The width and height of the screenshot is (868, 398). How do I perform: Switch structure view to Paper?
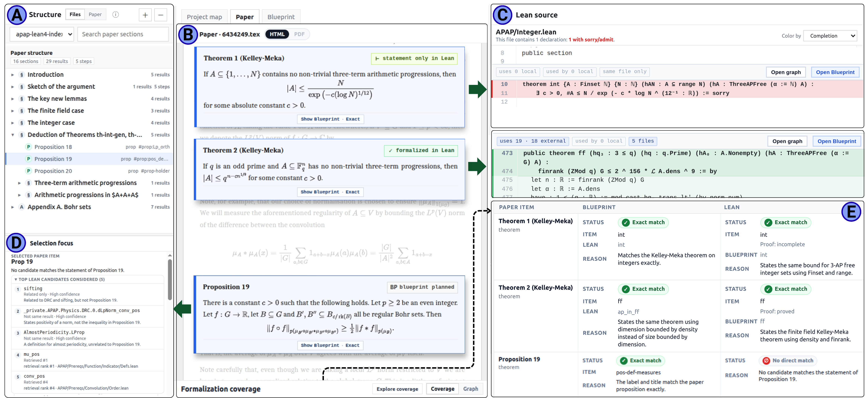[x=95, y=14]
